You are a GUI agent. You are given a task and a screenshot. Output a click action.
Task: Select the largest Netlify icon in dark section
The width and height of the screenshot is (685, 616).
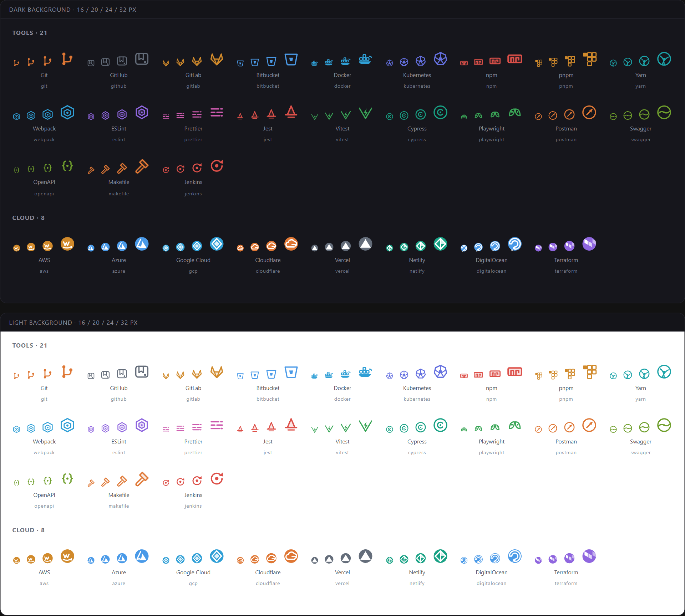click(440, 244)
